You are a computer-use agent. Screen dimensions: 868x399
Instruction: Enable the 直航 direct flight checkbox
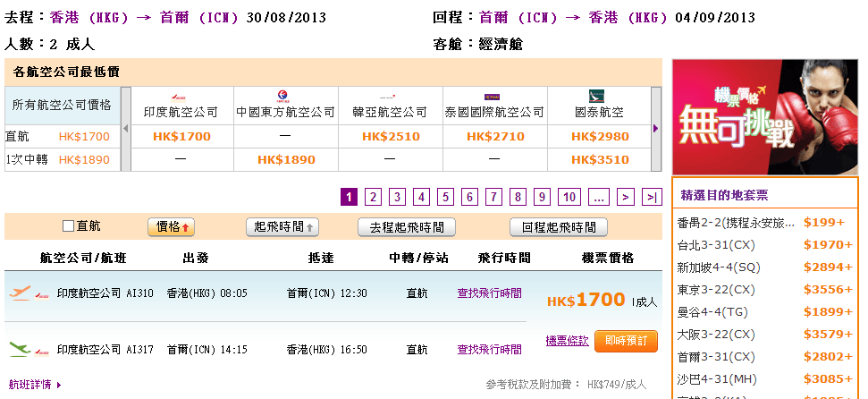68,226
